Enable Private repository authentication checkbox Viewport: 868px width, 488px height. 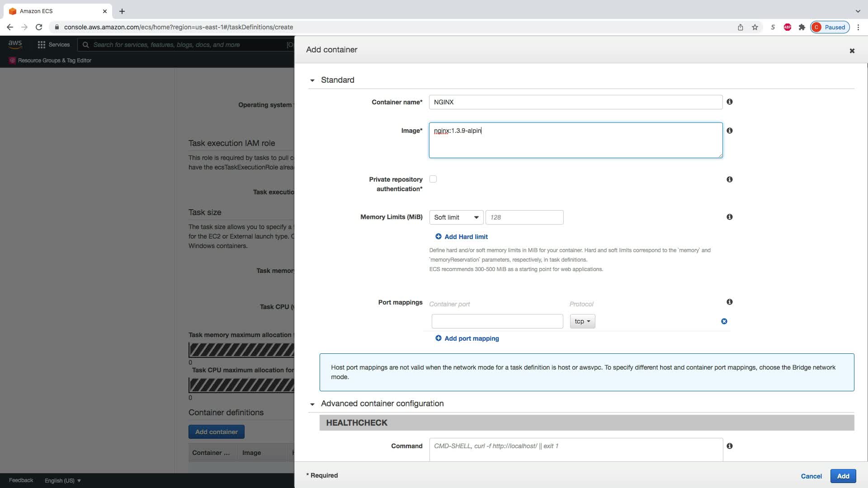coord(433,179)
